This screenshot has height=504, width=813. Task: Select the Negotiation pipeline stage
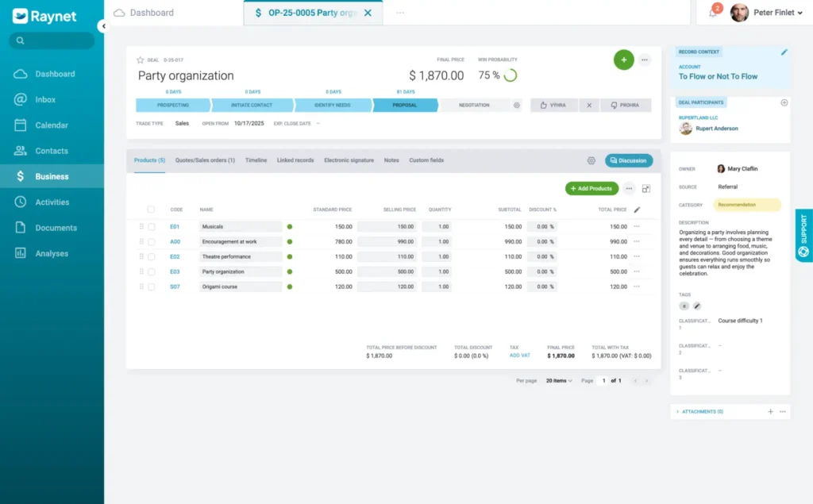[474, 105]
